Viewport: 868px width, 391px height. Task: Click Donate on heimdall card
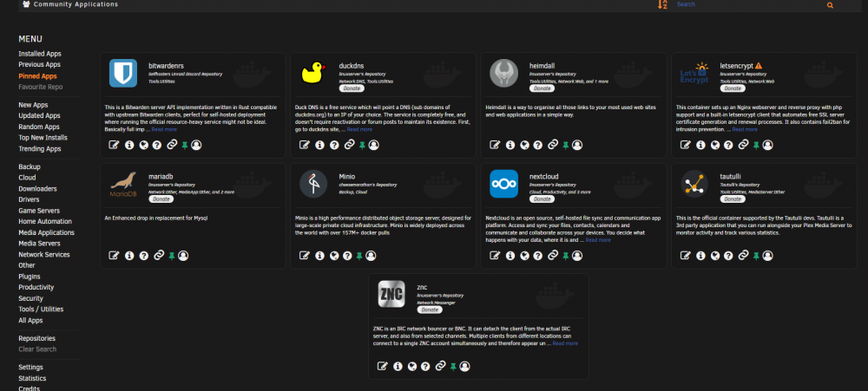click(x=542, y=88)
